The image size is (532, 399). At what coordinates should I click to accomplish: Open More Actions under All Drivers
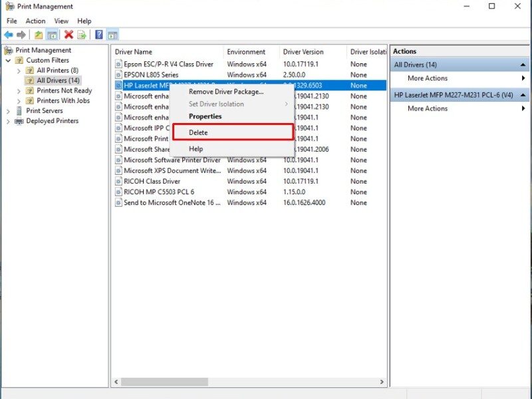[x=427, y=78]
